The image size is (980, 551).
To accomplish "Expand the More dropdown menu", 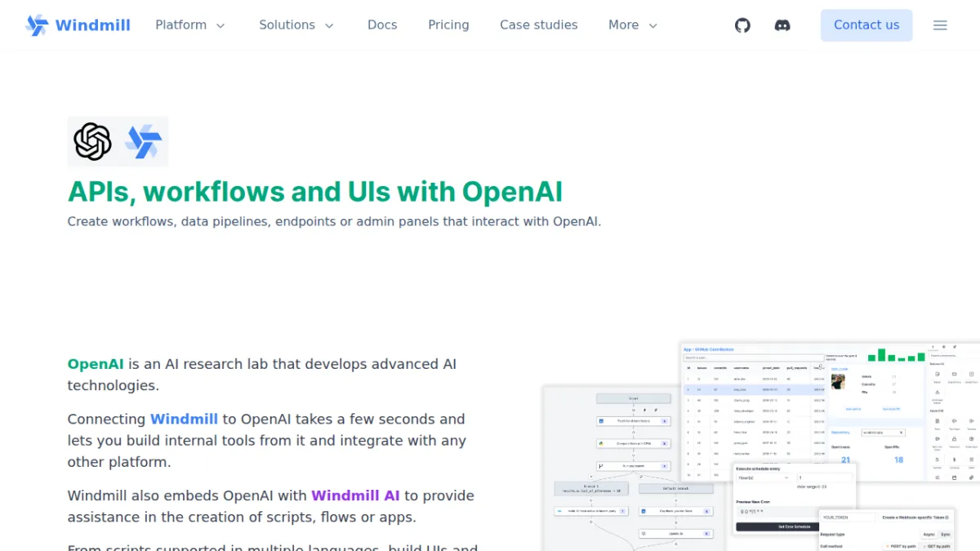I will pos(633,25).
